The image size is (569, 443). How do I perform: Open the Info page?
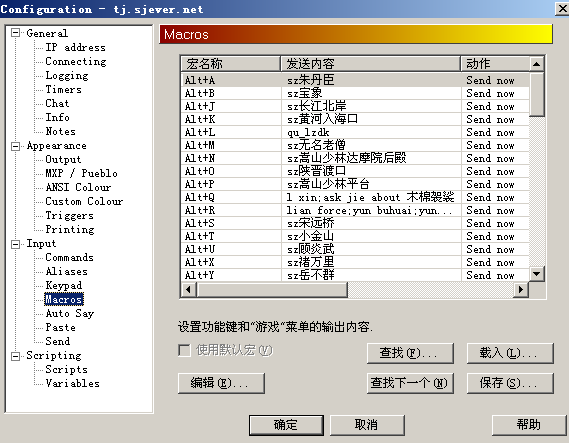(57, 117)
